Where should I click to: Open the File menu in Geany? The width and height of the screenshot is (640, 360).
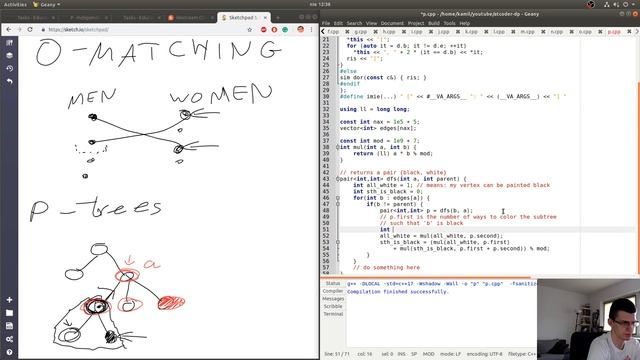click(326, 23)
